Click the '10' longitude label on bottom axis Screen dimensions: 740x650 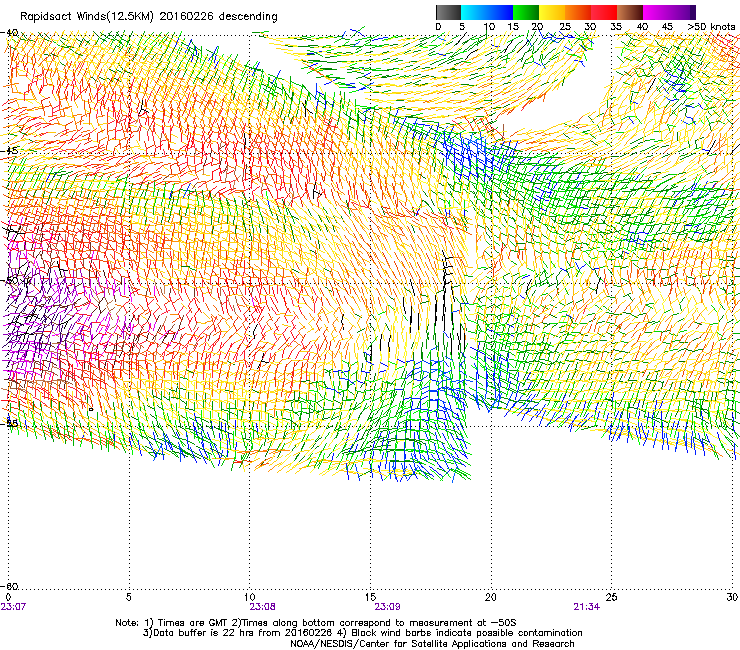pyautogui.click(x=250, y=597)
